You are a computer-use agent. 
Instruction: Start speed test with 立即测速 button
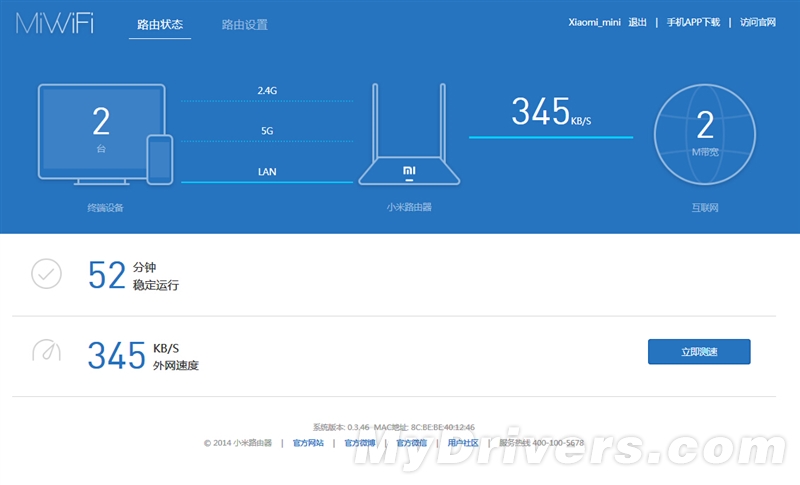tap(699, 352)
